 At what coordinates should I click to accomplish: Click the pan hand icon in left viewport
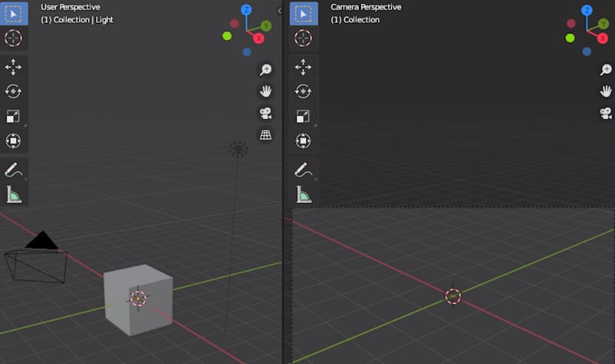266,92
